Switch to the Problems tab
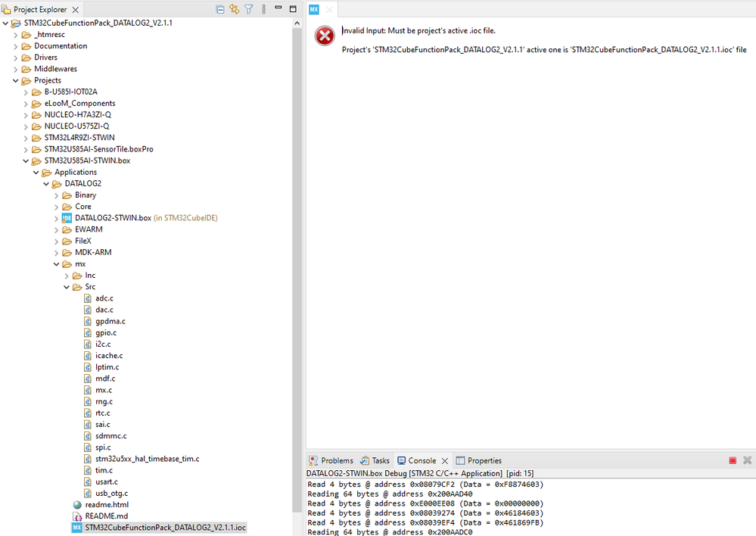Image resolution: width=756 pixels, height=536 pixels. (x=331, y=461)
